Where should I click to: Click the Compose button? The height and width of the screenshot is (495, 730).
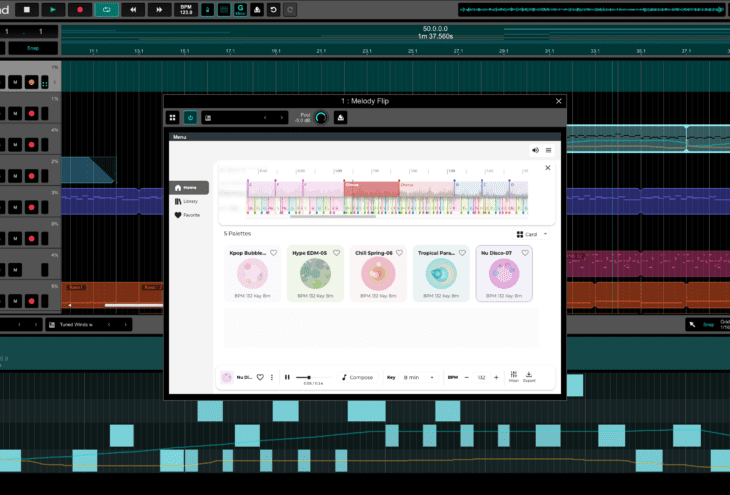coord(357,377)
